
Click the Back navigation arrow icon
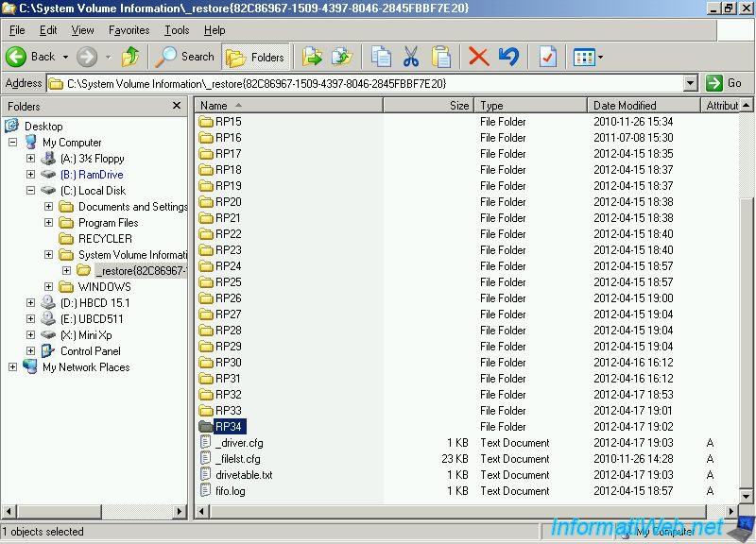pyautogui.click(x=17, y=57)
